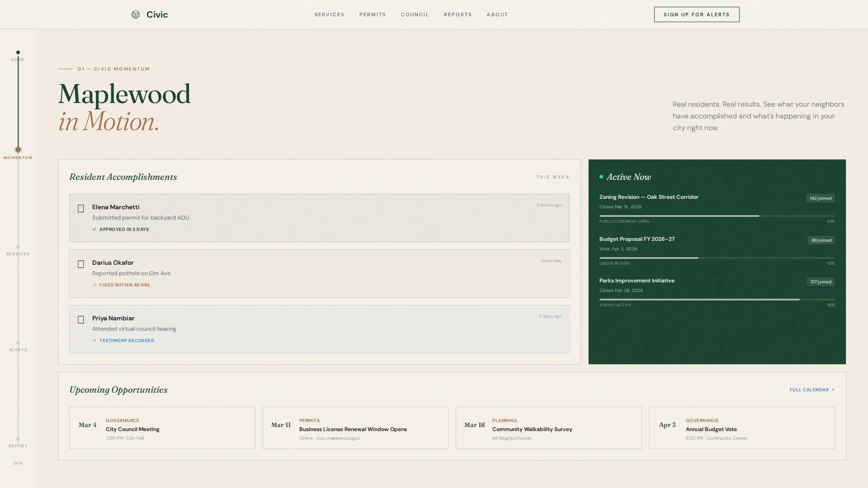Screen dimensions: 868x488
Task: Click the Yesterday timestamp
Action: click(551, 261)
